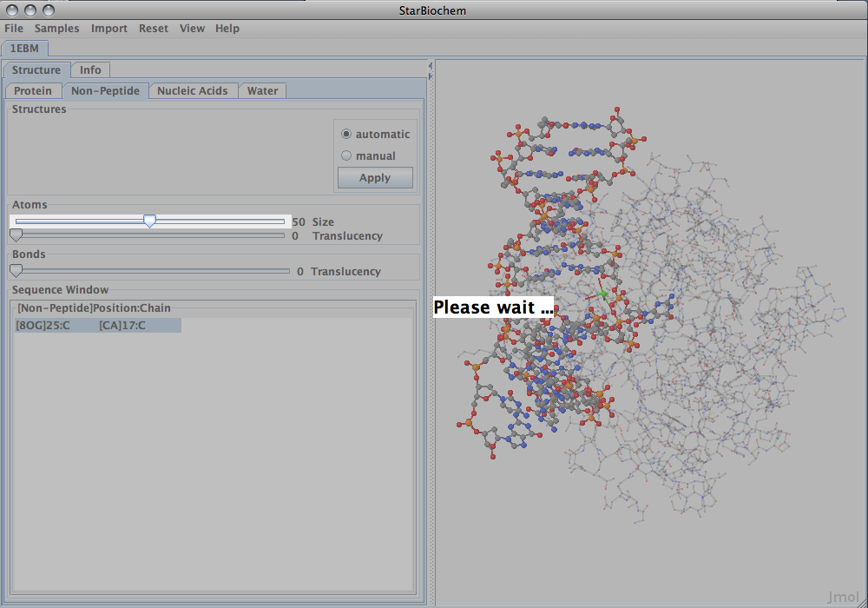Select [CA]17:C in the Sequence Window
868x608 pixels.
pos(122,326)
